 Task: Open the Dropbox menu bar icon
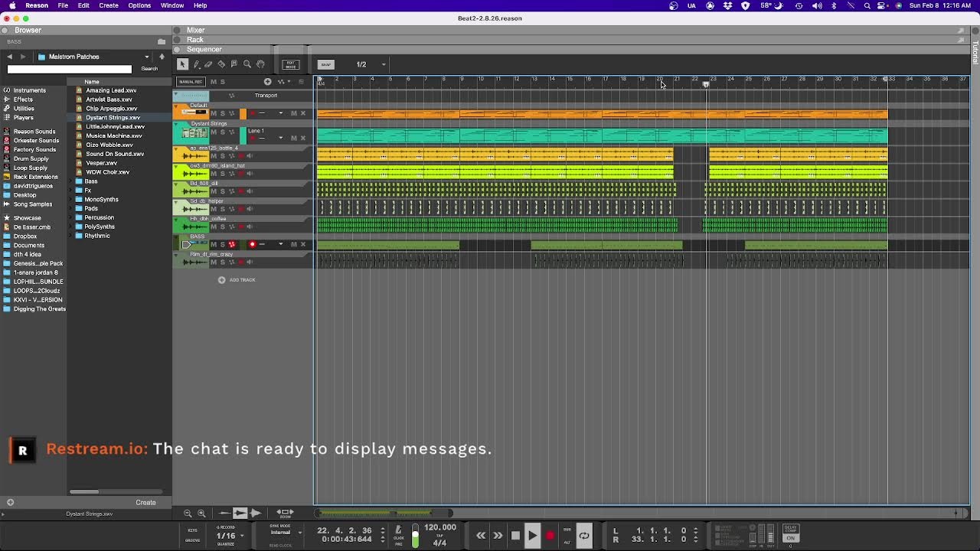pos(727,5)
